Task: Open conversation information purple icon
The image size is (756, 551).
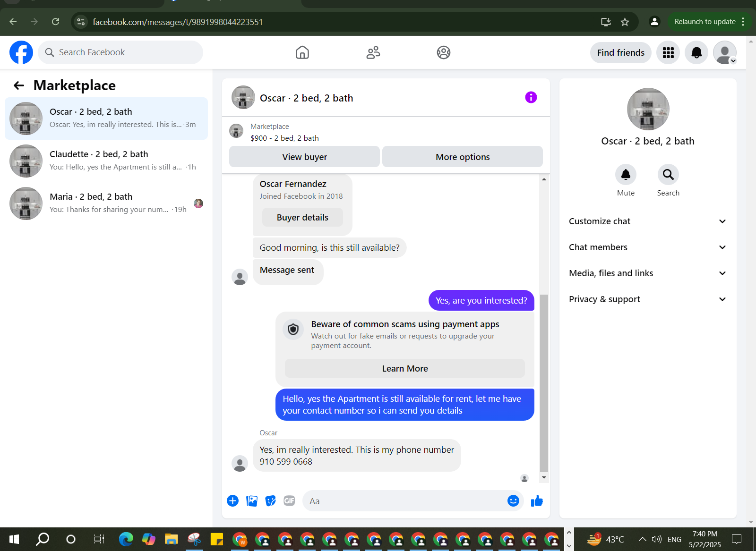Action: pos(531,97)
